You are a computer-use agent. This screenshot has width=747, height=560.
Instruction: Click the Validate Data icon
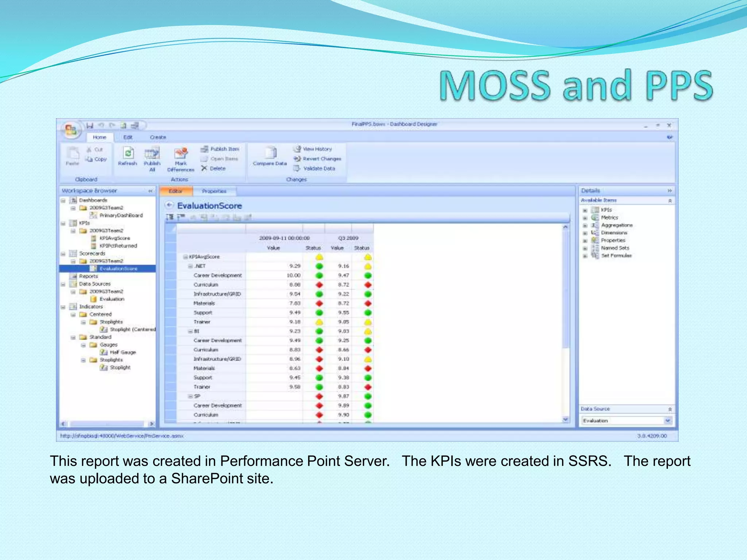pyautogui.click(x=297, y=168)
